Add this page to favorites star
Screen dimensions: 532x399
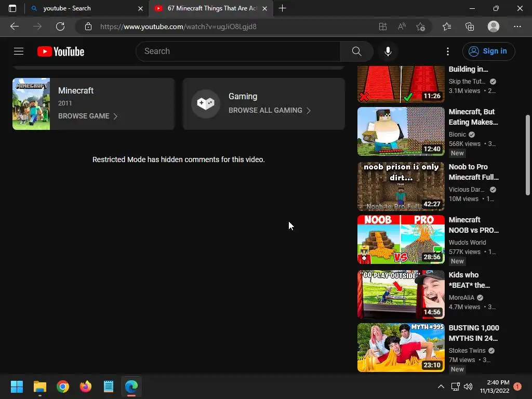[421, 26]
